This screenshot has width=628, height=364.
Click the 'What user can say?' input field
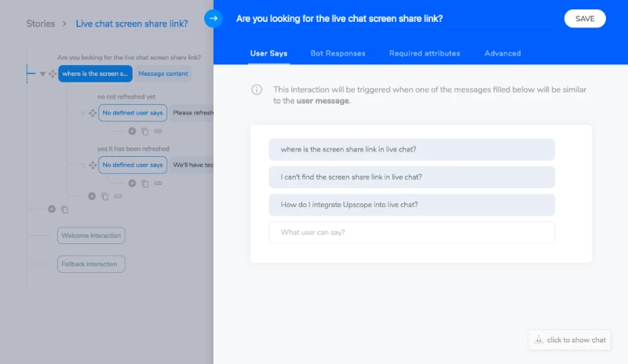(411, 232)
